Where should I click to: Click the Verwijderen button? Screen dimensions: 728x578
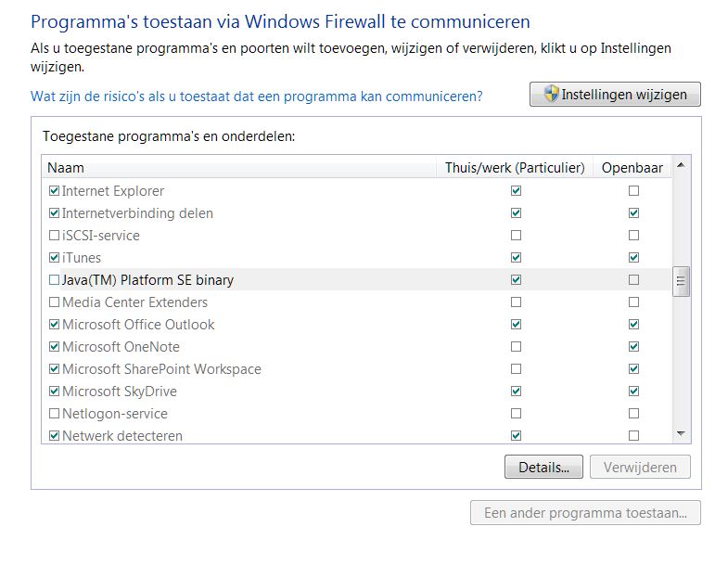pyautogui.click(x=640, y=467)
